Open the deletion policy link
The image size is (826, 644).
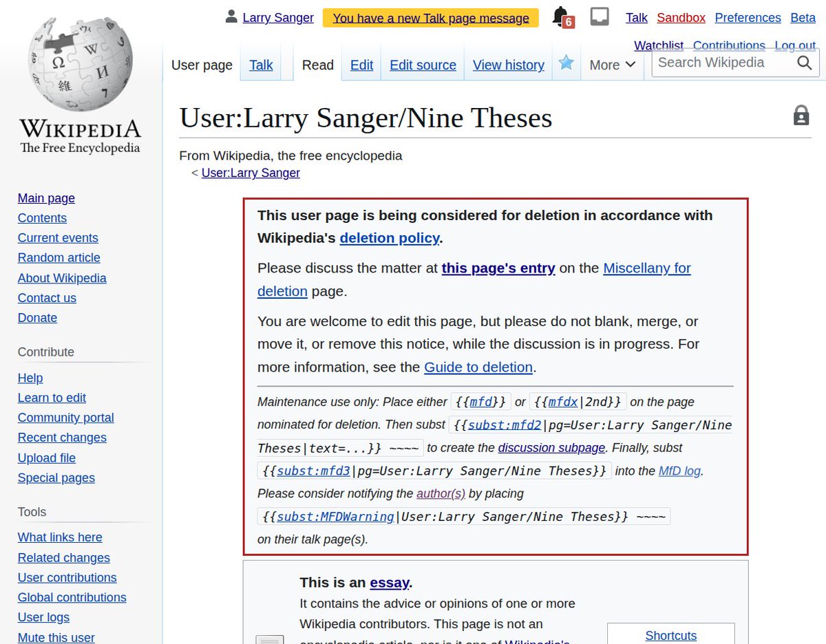pyautogui.click(x=390, y=238)
